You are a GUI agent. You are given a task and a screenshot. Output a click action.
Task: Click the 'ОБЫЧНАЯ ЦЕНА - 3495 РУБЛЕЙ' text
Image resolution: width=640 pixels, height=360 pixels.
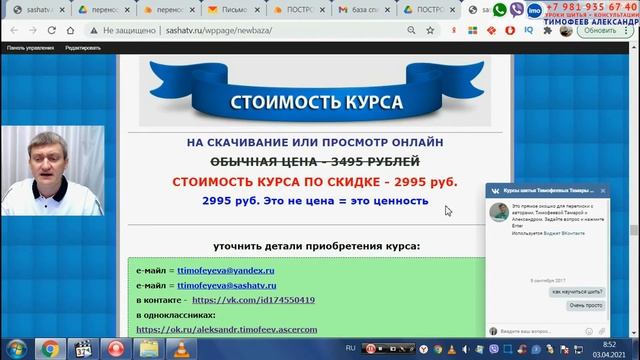click(x=315, y=162)
